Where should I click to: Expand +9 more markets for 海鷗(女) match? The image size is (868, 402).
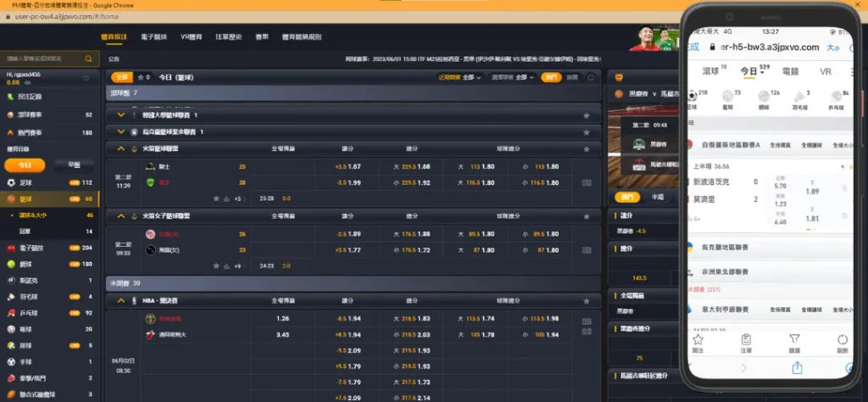(238, 266)
